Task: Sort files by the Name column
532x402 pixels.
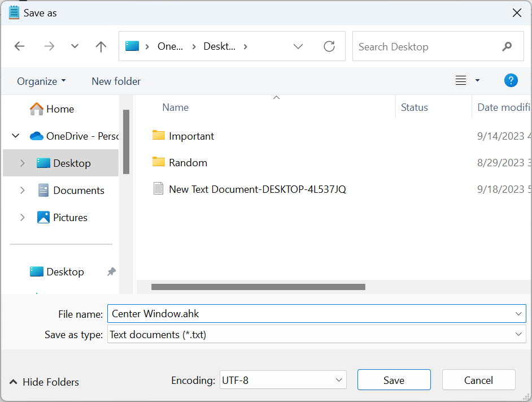Action: [x=175, y=107]
